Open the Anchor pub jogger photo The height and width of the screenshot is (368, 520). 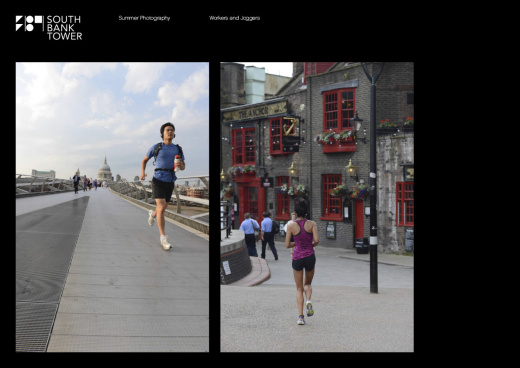(x=317, y=207)
